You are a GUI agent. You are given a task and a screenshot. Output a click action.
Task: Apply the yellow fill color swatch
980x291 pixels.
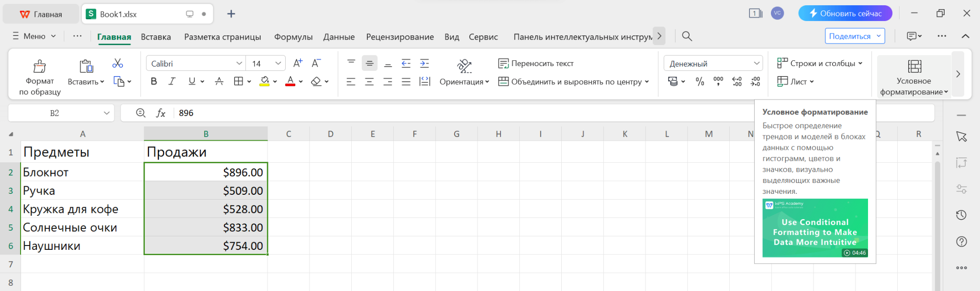click(264, 81)
